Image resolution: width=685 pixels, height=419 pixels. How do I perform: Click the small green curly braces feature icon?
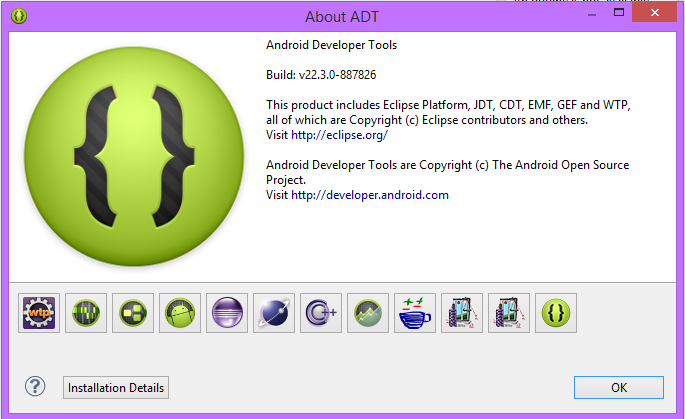[556, 313]
